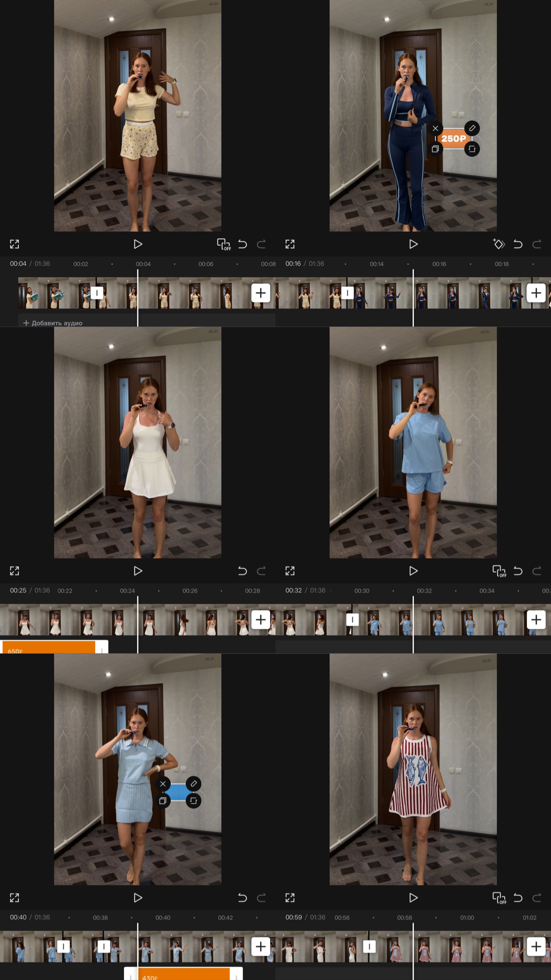Image resolution: width=551 pixels, height=980 pixels.
Task: Open edit handle on the blue rectangle sticker
Action: [x=194, y=784]
